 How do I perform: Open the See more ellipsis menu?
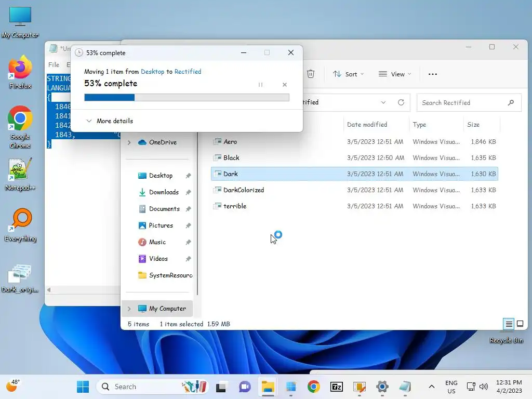coord(433,74)
